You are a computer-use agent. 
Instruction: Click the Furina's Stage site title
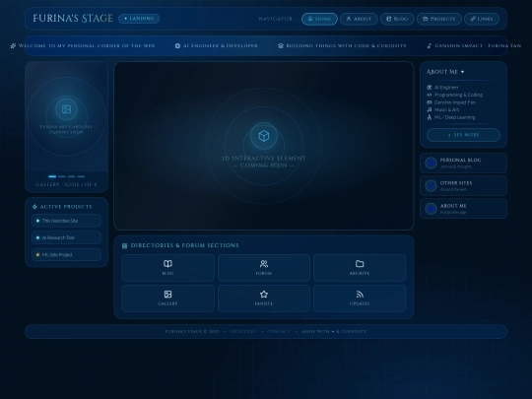(x=73, y=19)
